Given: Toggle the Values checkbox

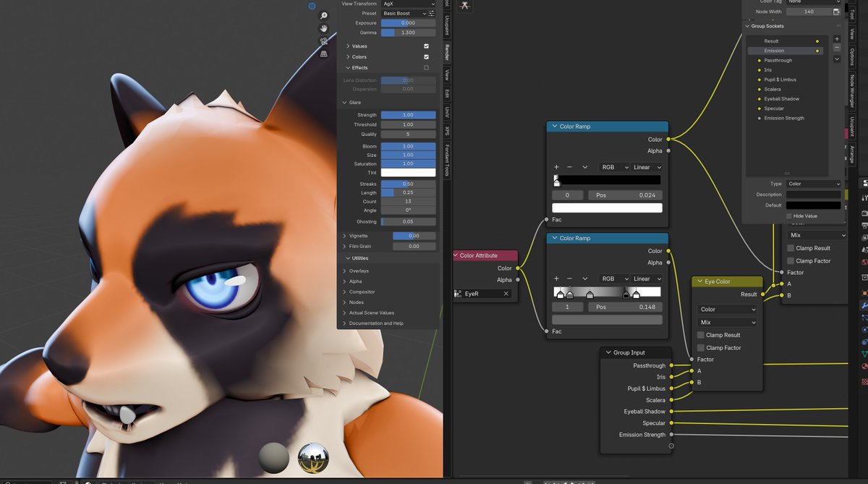Looking at the screenshot, I should point(426,46).
